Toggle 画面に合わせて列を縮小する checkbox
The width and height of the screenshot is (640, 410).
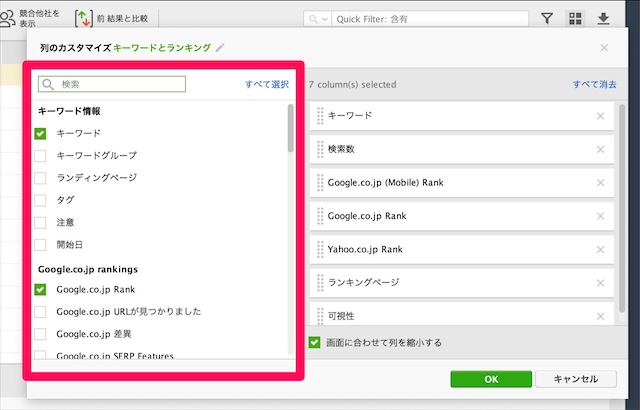(314, 342)
